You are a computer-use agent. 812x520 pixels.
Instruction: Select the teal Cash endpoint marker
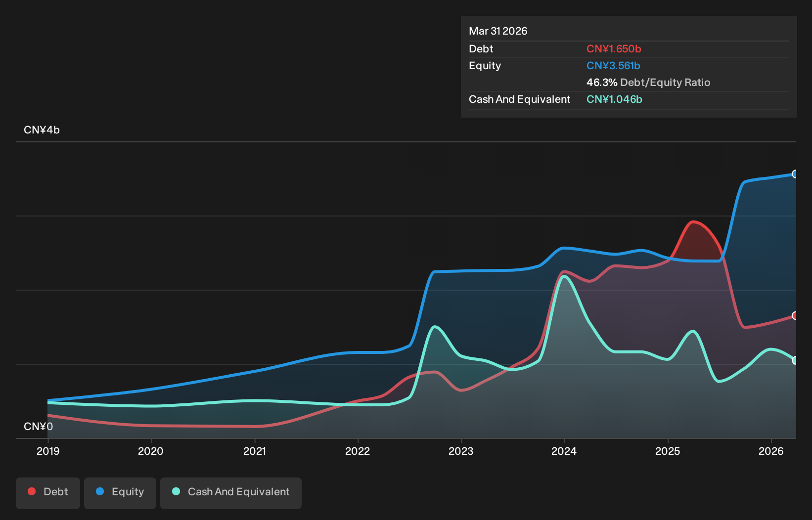(795, 360)
